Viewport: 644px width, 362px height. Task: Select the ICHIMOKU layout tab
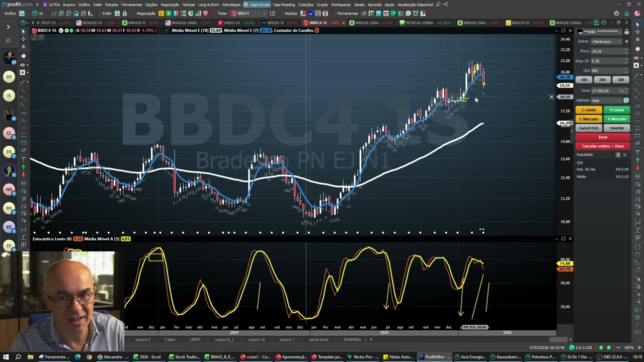(352, 339)
